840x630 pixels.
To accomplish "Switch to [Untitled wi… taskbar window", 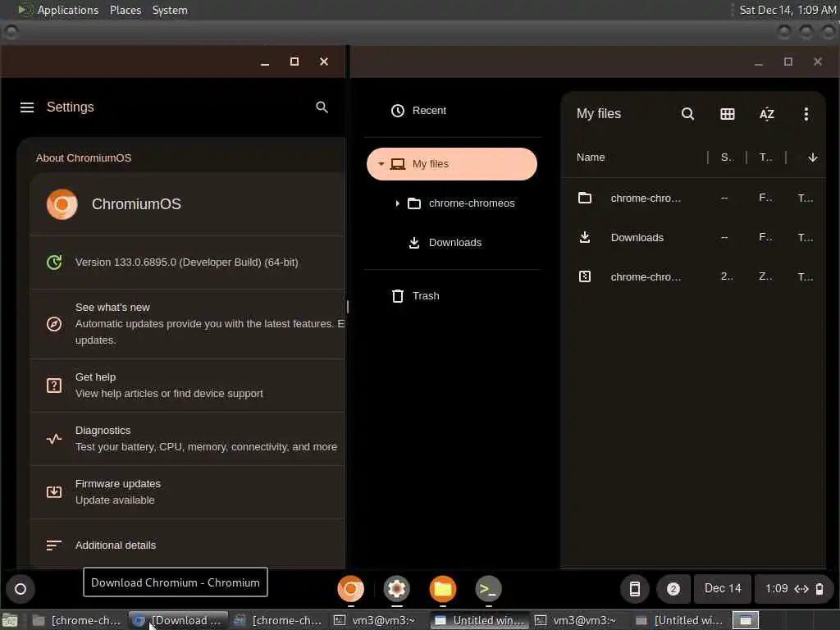I will click(x=680, y=620).
